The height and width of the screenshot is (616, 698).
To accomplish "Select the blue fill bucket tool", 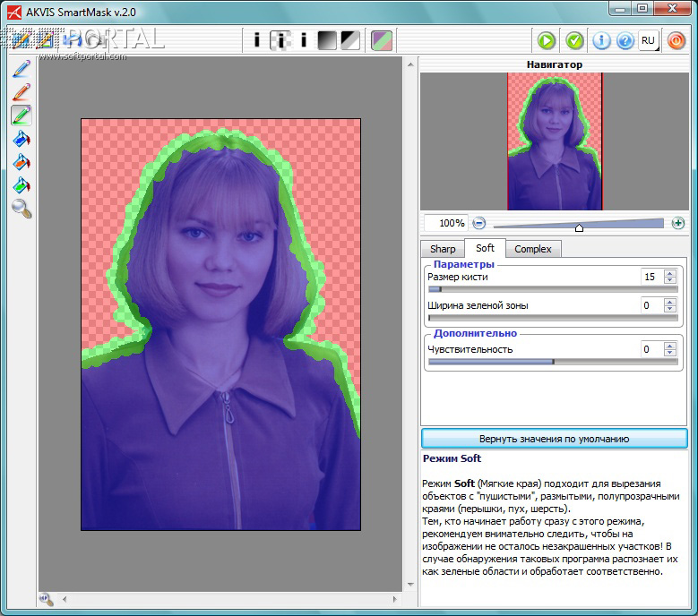I will [22, 139].
